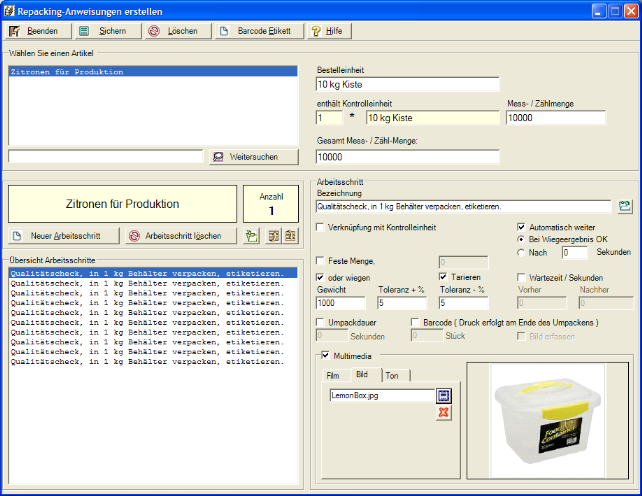Click the lemon box image preview
The image size is (642, 496).
click(x=548, y=420)
